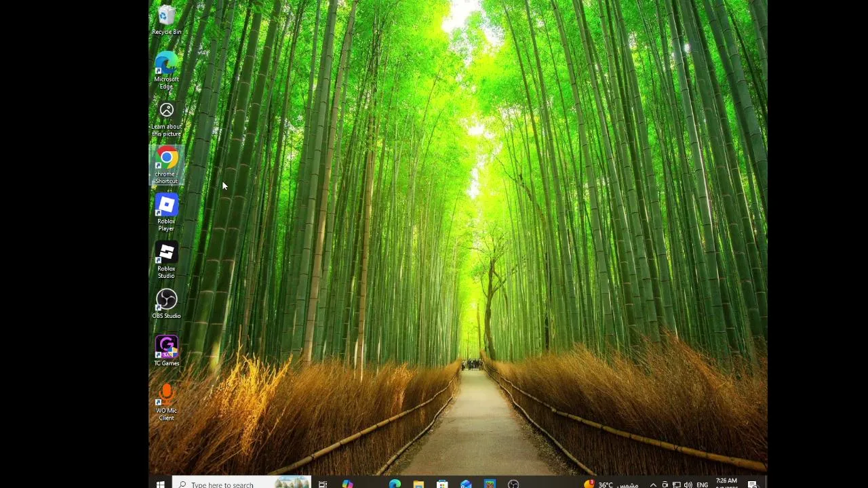Open Microsoft Edge from the taskbar
Viewport: 868px width, 488px height.
[x=395, y=484]
